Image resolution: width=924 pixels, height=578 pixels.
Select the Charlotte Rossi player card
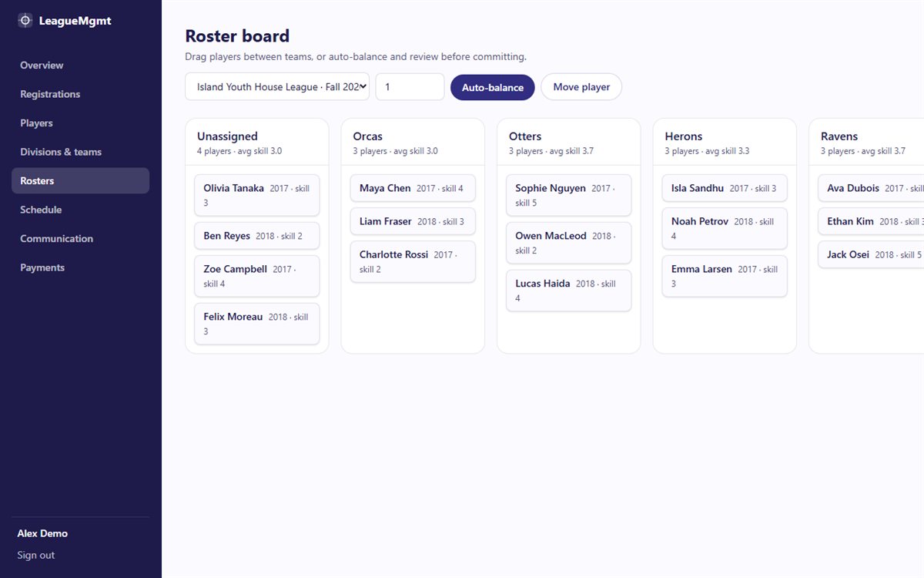[413, 261]
